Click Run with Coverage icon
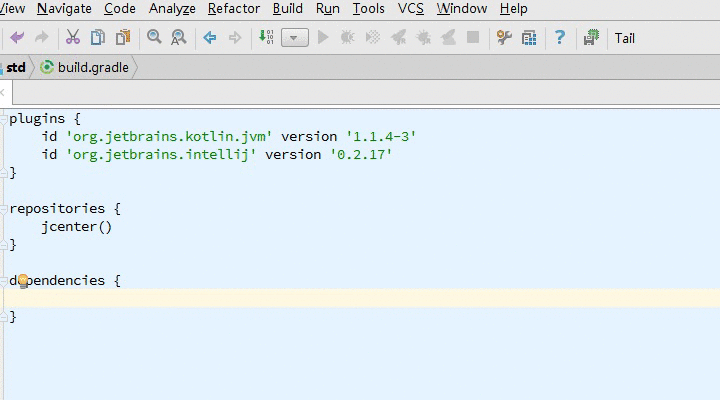The width and height of the screenshot is (720, 400). [373, 37]
